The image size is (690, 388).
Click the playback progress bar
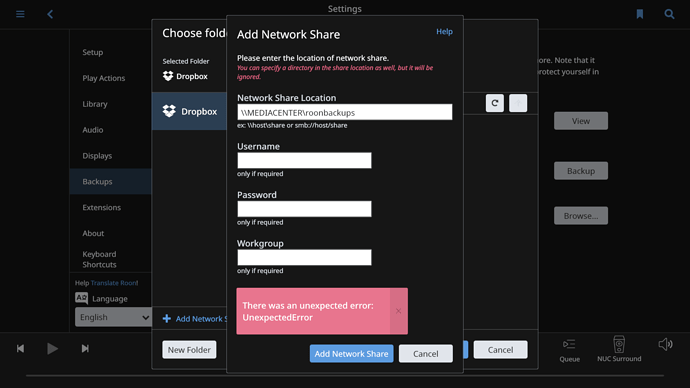click(345, 376)
